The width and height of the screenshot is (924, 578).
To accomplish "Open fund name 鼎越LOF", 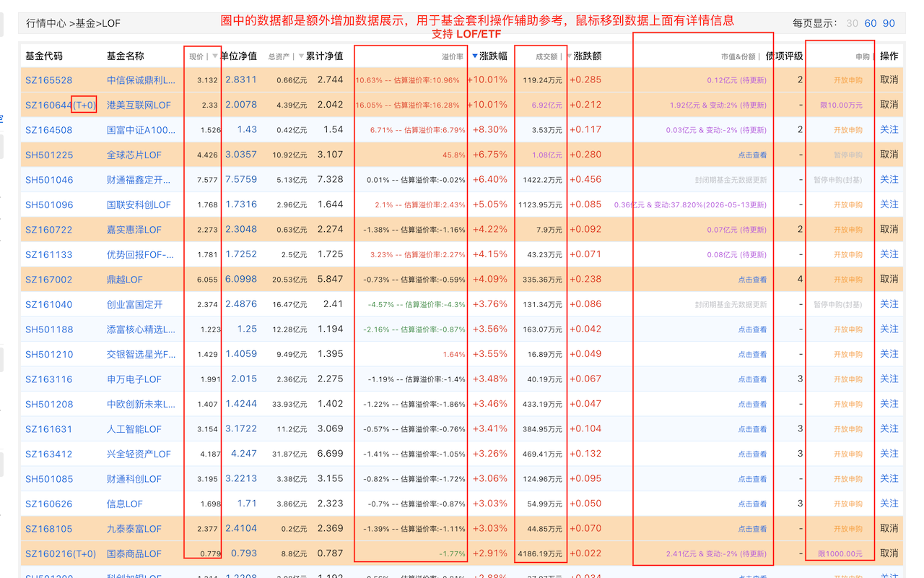I will tap(125, 280).
